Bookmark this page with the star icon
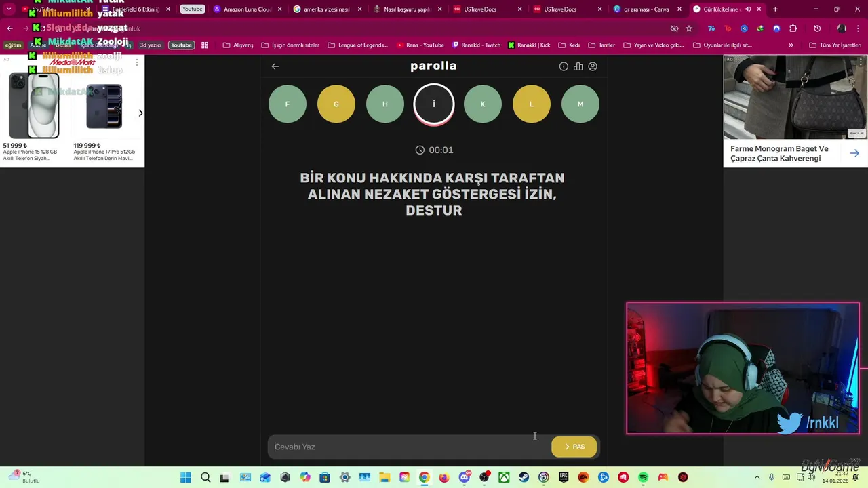Viewport: 868px width, 488px height. coord(689,28)
